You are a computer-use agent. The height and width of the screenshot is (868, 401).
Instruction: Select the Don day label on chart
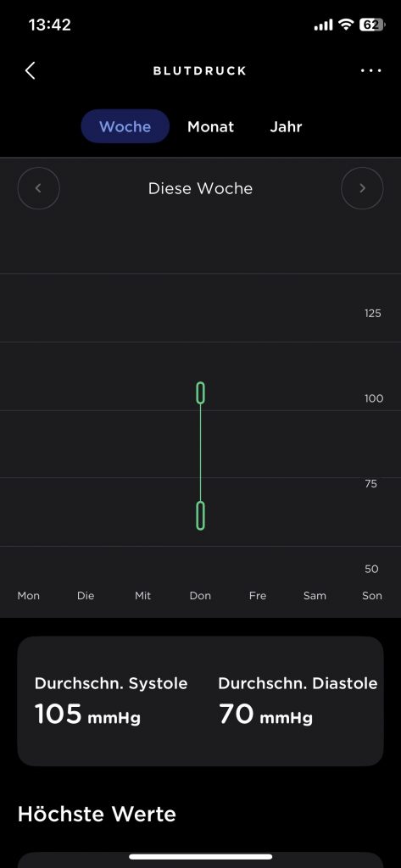(200, 596)
